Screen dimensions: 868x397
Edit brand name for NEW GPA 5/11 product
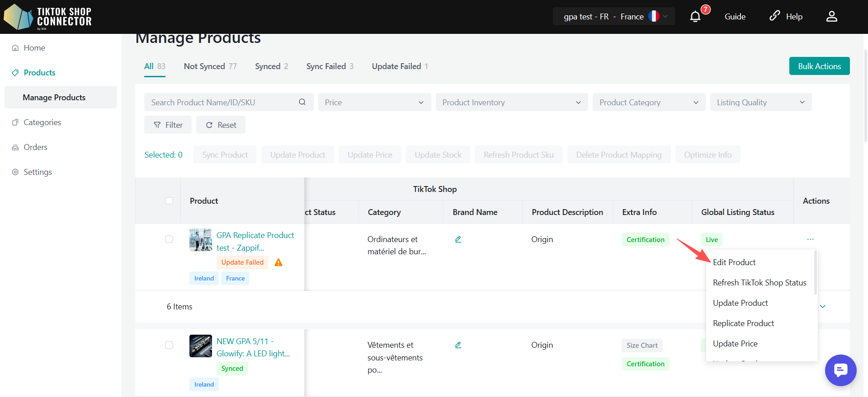[458, 345]
